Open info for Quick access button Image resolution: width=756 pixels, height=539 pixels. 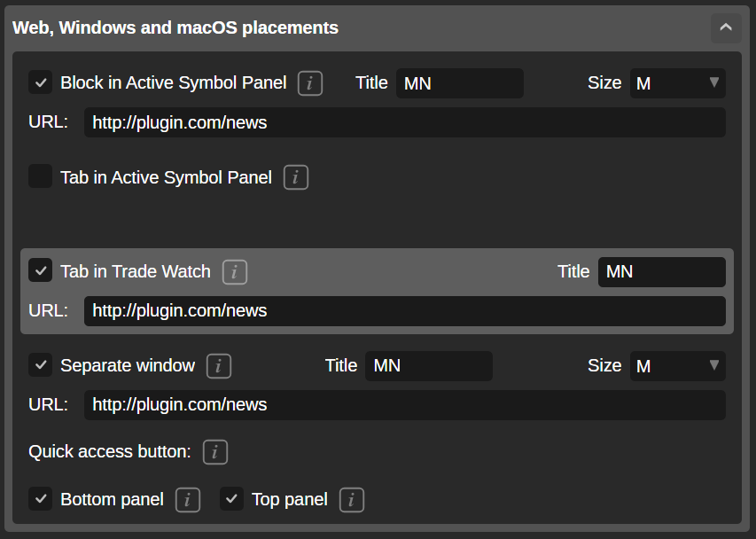214,451
